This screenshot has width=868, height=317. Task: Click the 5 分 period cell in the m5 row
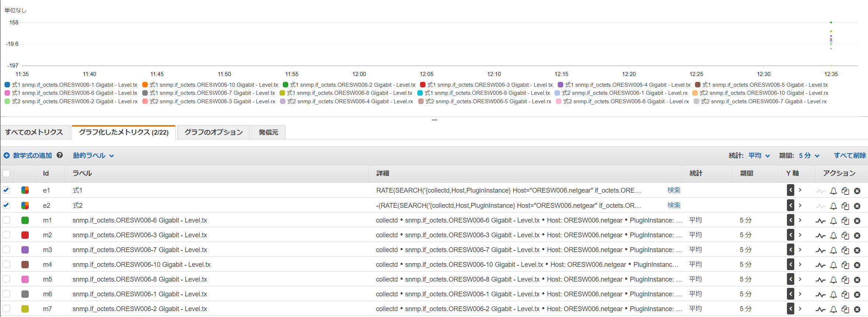[x=745, y=279]
